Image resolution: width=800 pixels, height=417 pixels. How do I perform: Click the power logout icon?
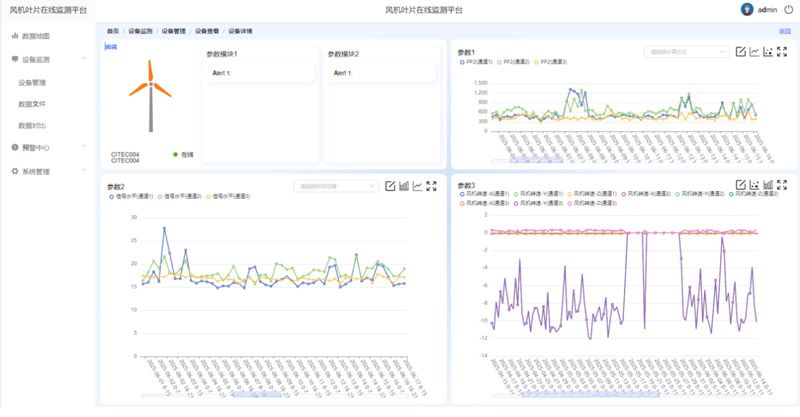tap(788, 9)
